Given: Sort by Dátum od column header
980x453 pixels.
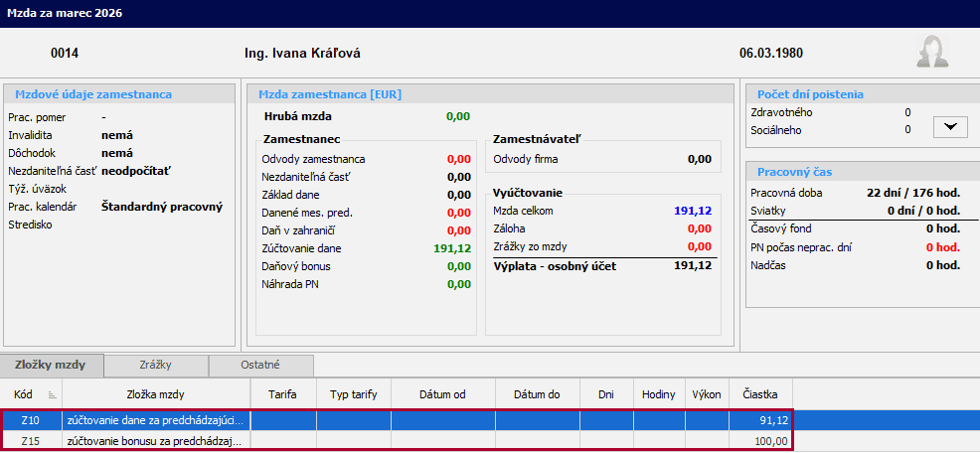Looking at the screenshot, I should tap(442, 393).
